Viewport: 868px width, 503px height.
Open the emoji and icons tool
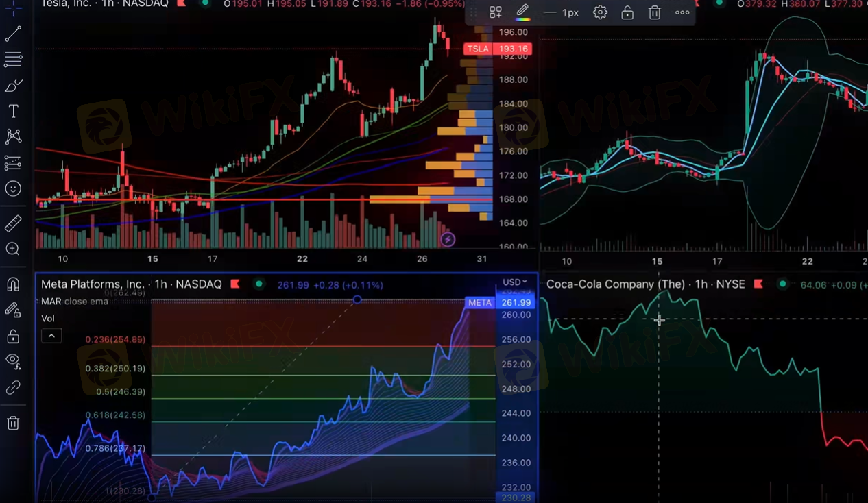click(x=13, y=188)
